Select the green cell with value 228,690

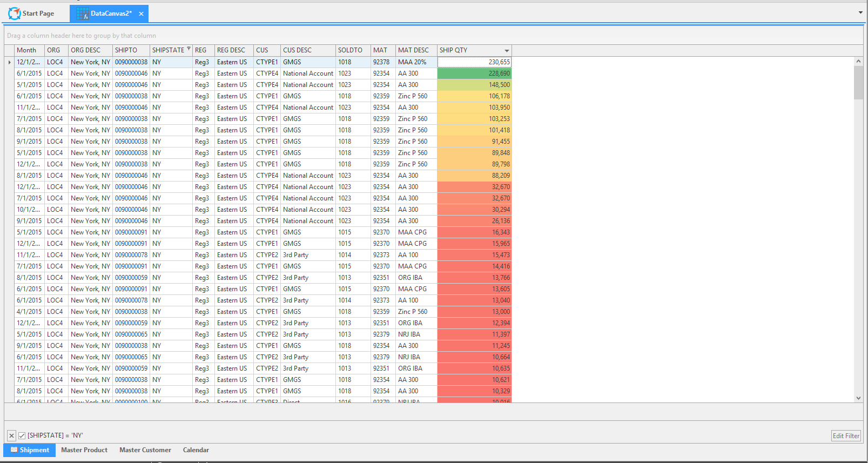click(x=474, y=73)
